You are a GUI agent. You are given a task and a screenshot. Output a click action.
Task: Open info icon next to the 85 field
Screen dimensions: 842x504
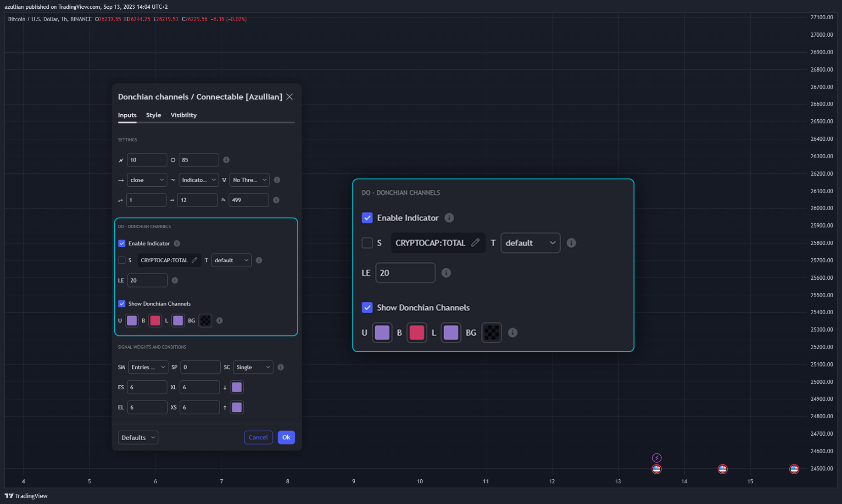pyautogui.click(x=226, y=160)
